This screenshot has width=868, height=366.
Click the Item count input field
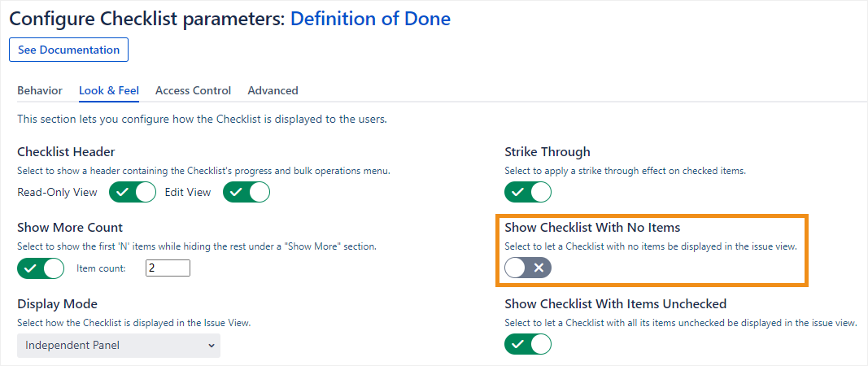(x=168, y=268)
